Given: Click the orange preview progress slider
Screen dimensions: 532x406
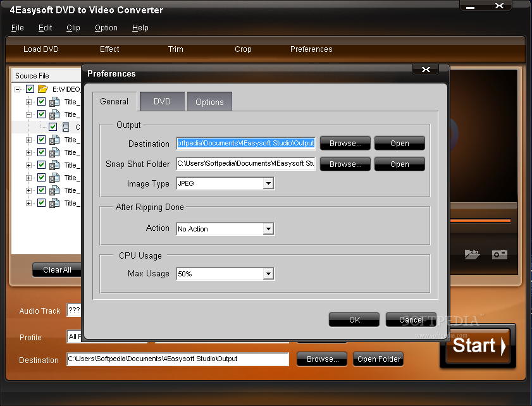Looking at the screenshot, I should pos(480,221).
